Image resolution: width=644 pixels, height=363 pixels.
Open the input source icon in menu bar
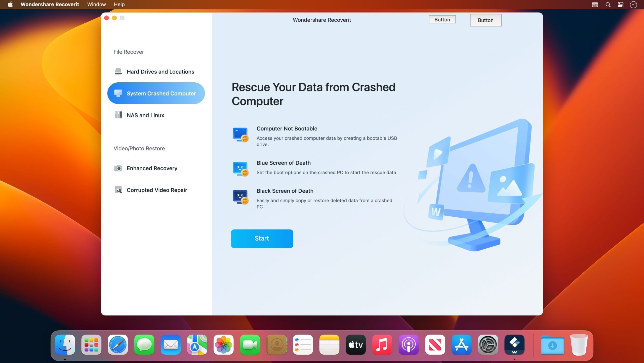point(595,4)
